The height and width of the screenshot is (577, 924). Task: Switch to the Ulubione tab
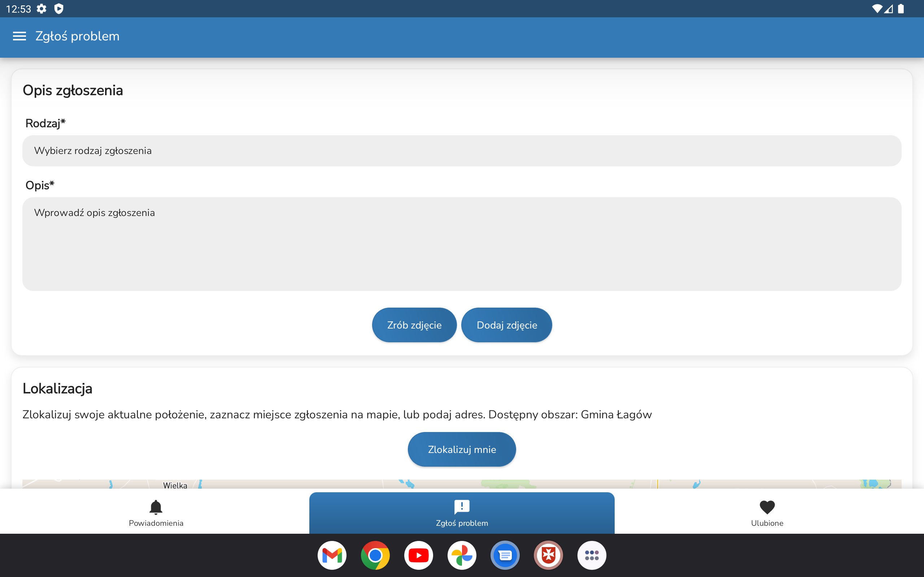pos(767,523)
